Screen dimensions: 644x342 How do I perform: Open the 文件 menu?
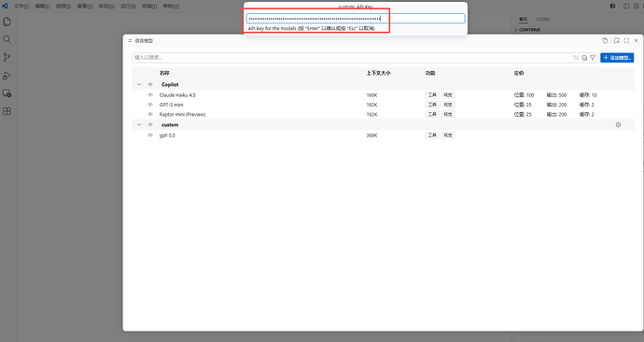point(21,7)
